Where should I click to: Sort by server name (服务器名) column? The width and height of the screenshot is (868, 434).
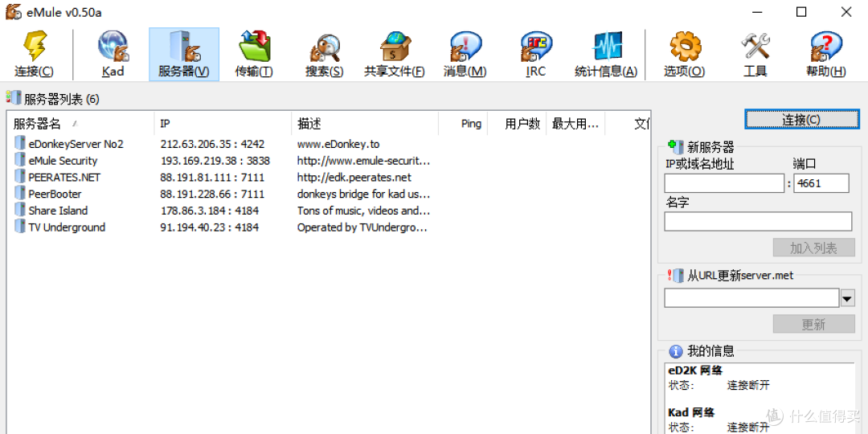[81, 124]
